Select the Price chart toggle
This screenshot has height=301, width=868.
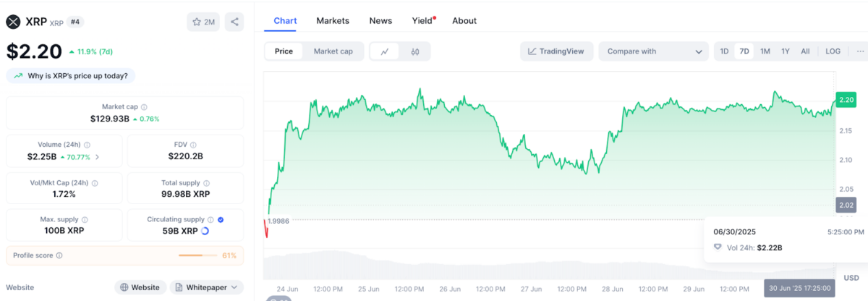point(284,51)
